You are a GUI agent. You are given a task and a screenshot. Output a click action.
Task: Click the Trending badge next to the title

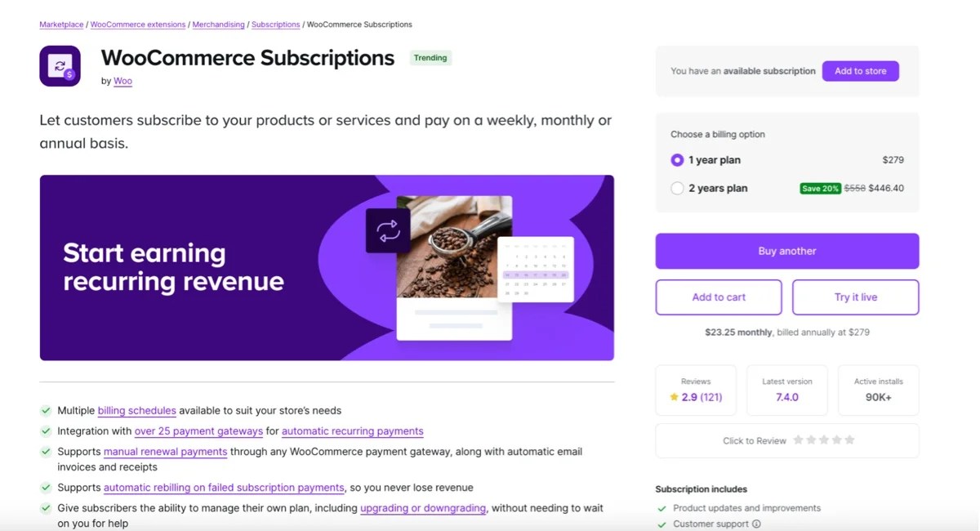[x=430, y=57]
